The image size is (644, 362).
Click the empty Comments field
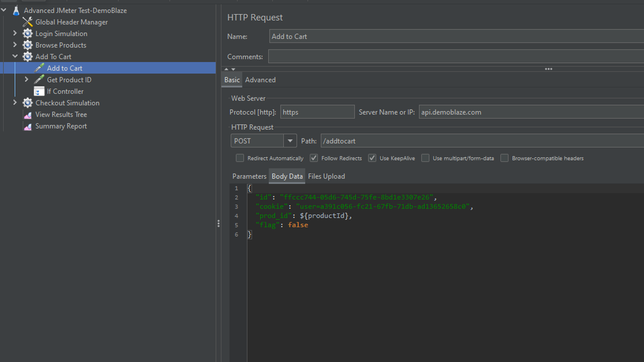click(x=456, y=57)
